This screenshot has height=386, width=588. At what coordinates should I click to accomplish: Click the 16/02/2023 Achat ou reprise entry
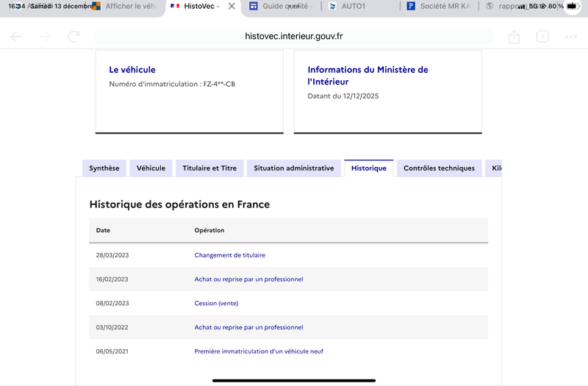(x=248, y=279)
